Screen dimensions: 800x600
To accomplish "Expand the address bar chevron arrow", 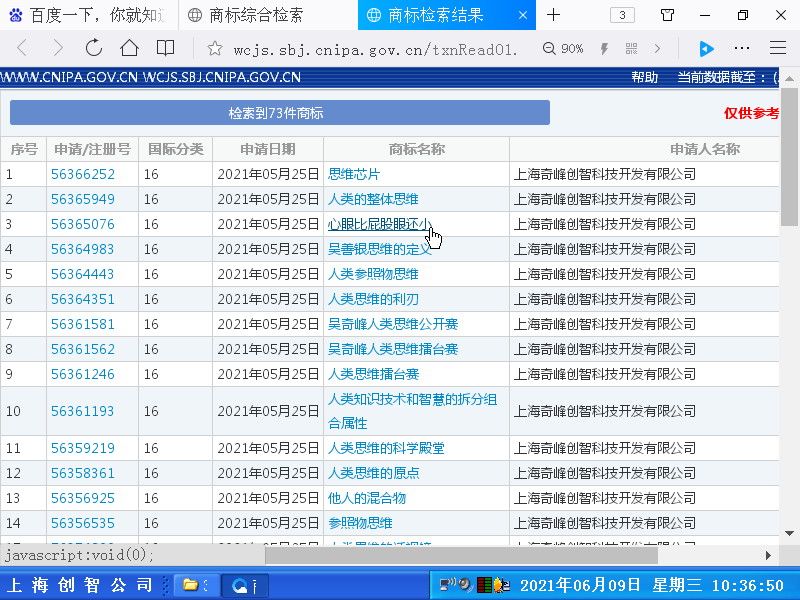I will tap(657, 48).
